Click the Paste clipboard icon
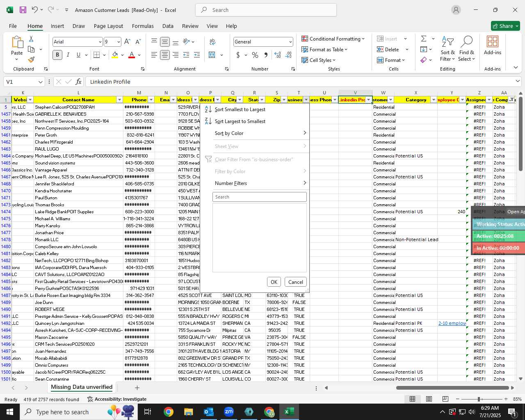Viewport: 525px width, 420px height. (17, 43)
